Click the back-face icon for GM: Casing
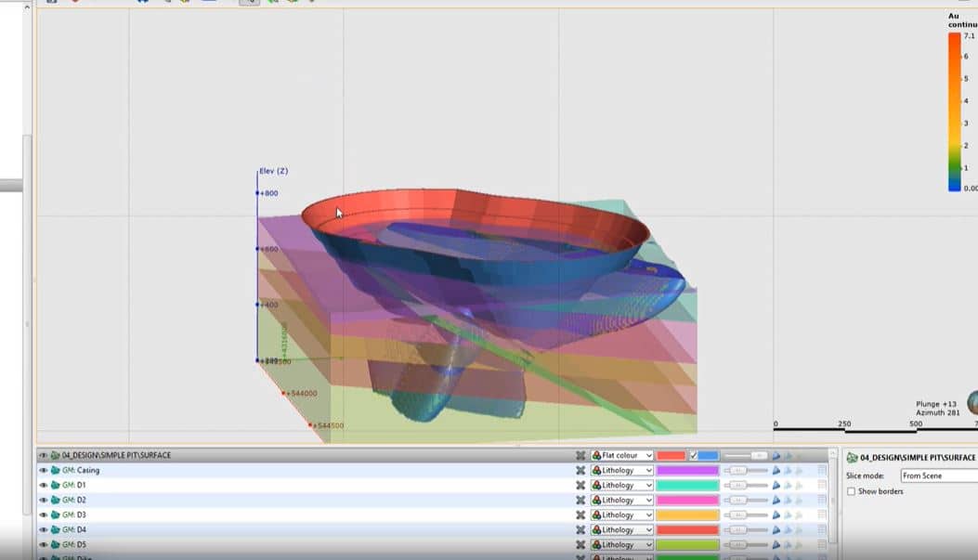The image size is (978, 560). pyautogui.click(x=788, y=471)
